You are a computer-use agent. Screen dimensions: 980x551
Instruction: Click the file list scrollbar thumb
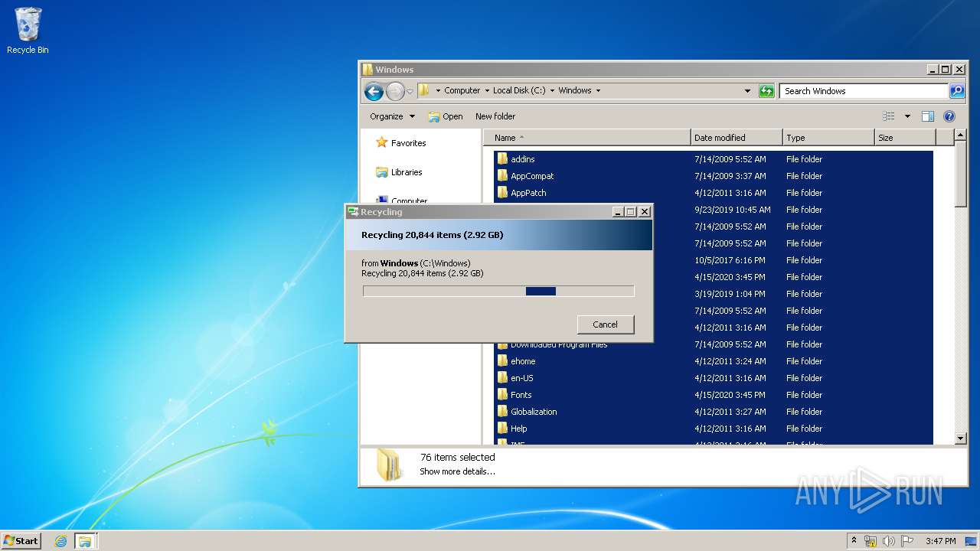(x=962, y=174)
